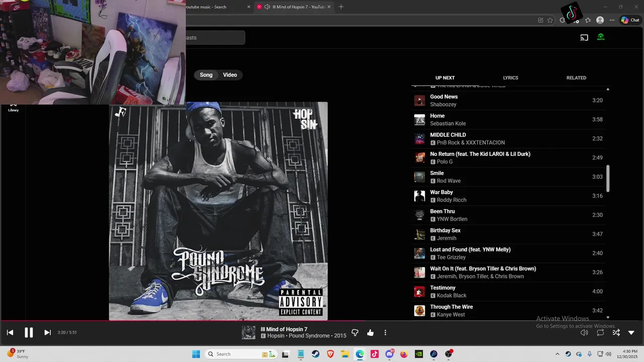Screen dimensions: 644x362
Task: Open the RELATED tab
Action: tap(576, 78)
